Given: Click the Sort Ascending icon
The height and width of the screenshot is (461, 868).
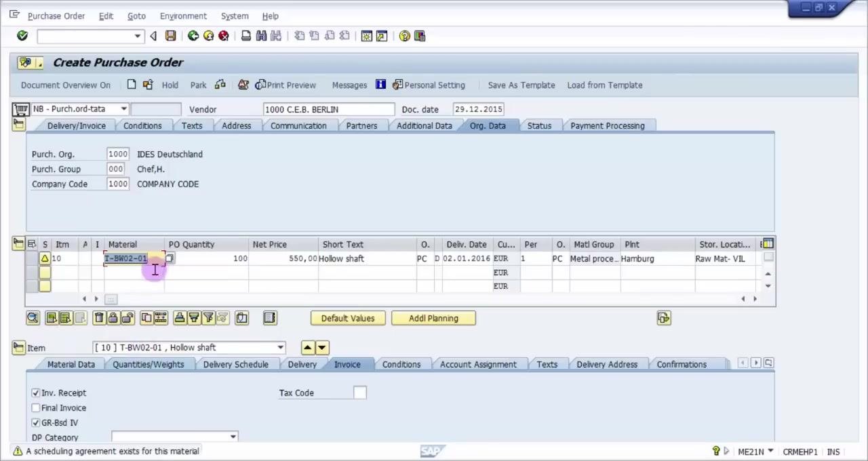Looking at the screenshot, I should click(x=180, y=318).
